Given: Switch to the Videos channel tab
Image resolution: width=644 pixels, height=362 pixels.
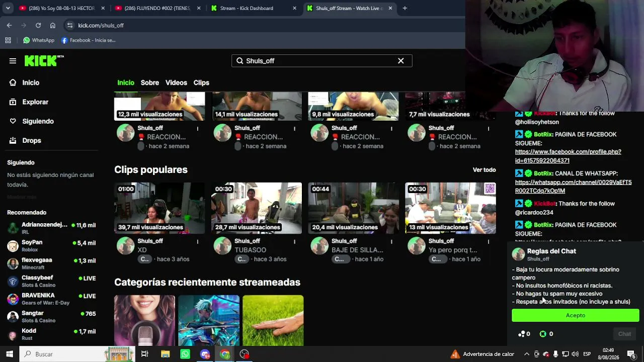Looking at the screenshot, I should click(176, 82).
